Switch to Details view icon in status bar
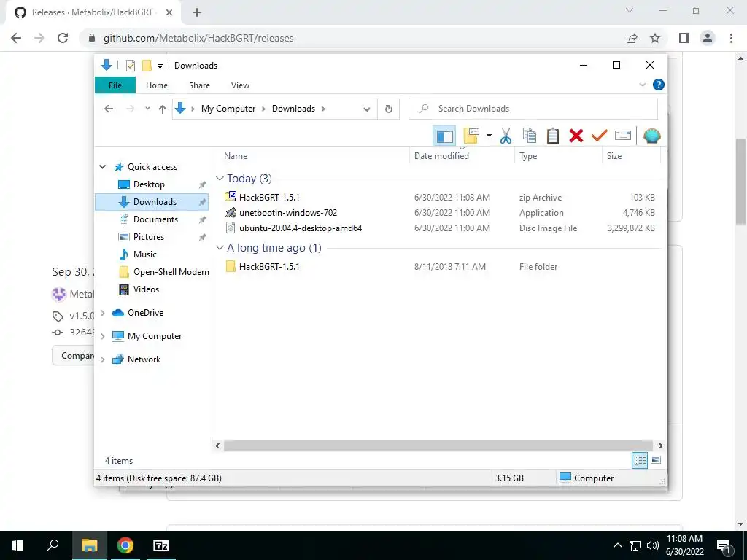 pyautogui.click(x=640, y=460)
